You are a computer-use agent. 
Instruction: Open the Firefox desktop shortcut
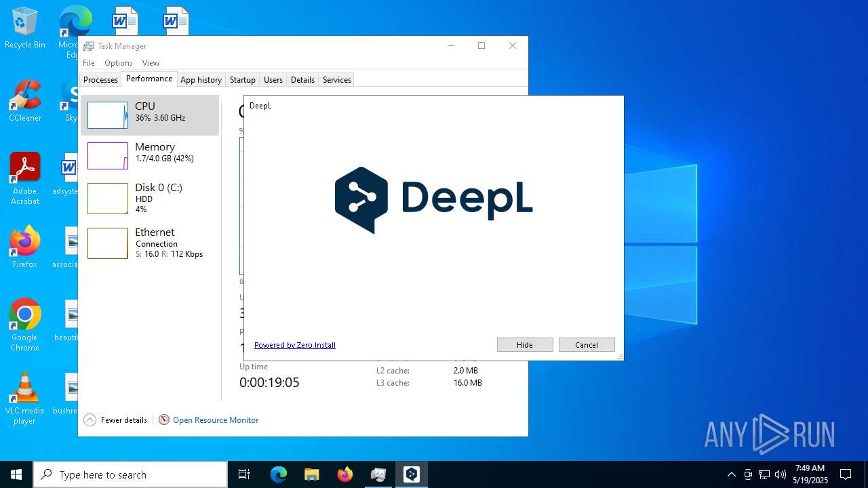click(24, 247)
